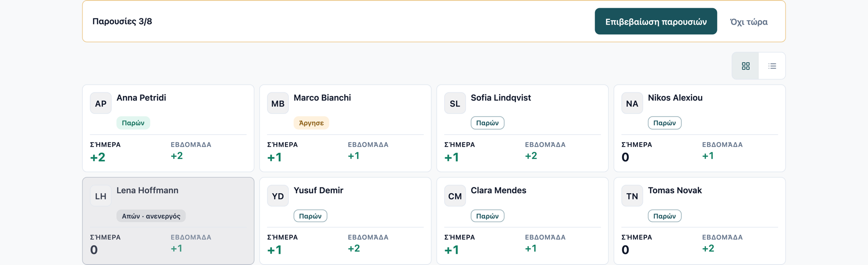
Task: Toggle Sofia Lindqvist's Παρών attendance badge
Action: click(x=488, y=123)
